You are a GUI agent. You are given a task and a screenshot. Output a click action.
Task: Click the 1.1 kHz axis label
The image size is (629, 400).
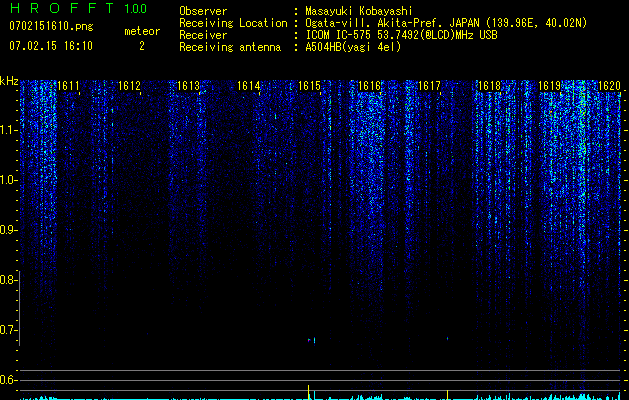8,130
